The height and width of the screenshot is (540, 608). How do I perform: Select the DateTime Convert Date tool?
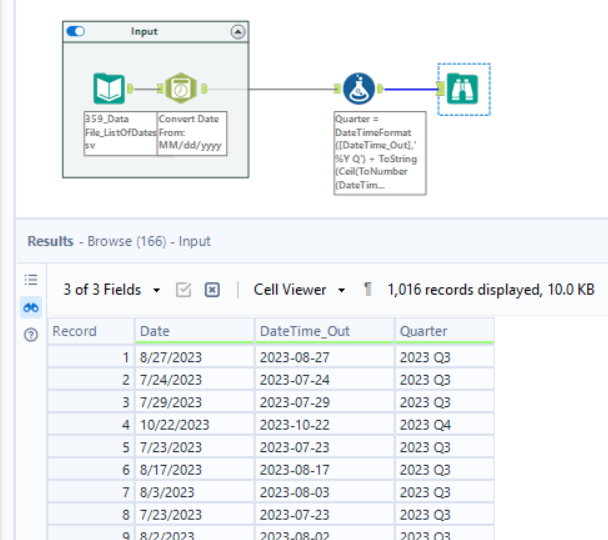pos(181,89)
